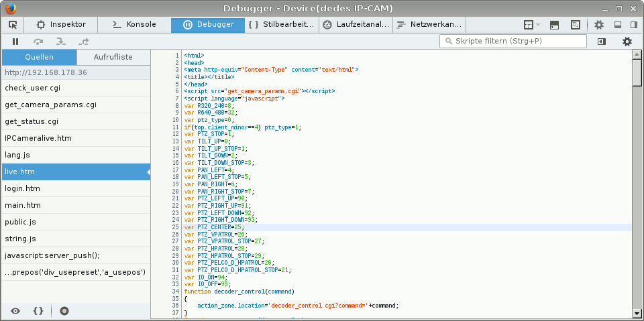Click the editor scrollbar down arrow
The height and width of the screenshot is (321, 644).
pos(637,312)
